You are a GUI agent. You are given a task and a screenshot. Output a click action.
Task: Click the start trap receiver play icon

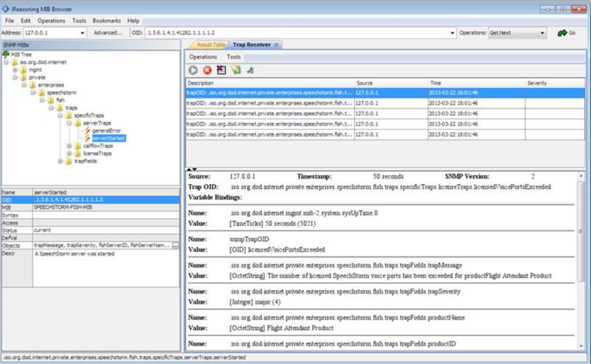(x=193, y=70)
